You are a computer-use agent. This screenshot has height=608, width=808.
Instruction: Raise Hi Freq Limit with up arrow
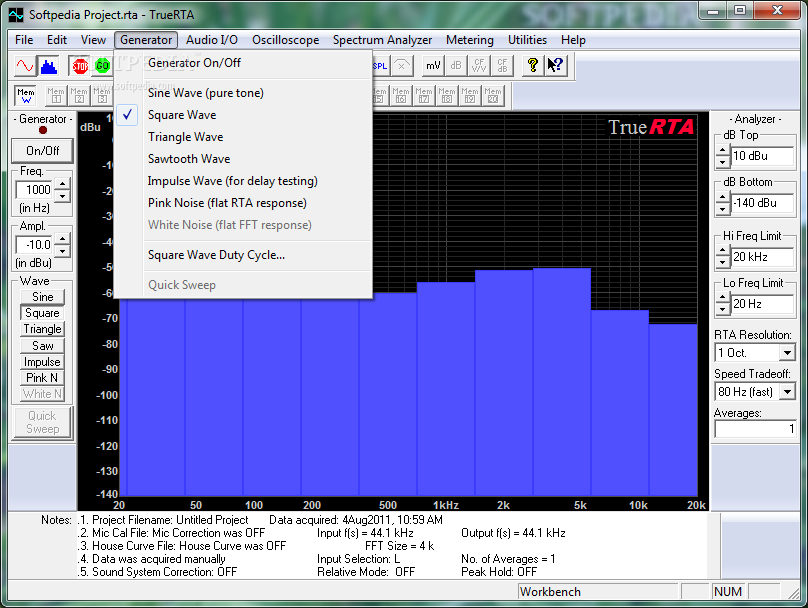pos(723,251)
